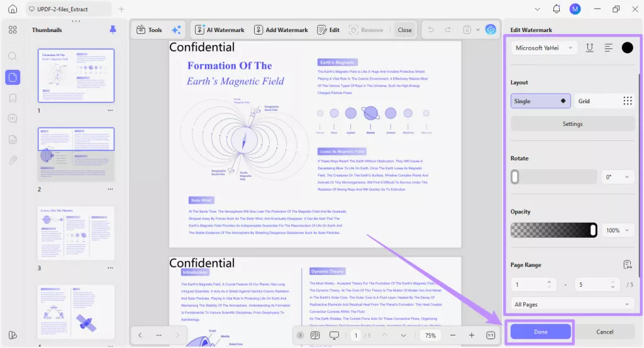Select the page thumbnails panel icon
Screen dimensions: 644x348
point(13,77)
